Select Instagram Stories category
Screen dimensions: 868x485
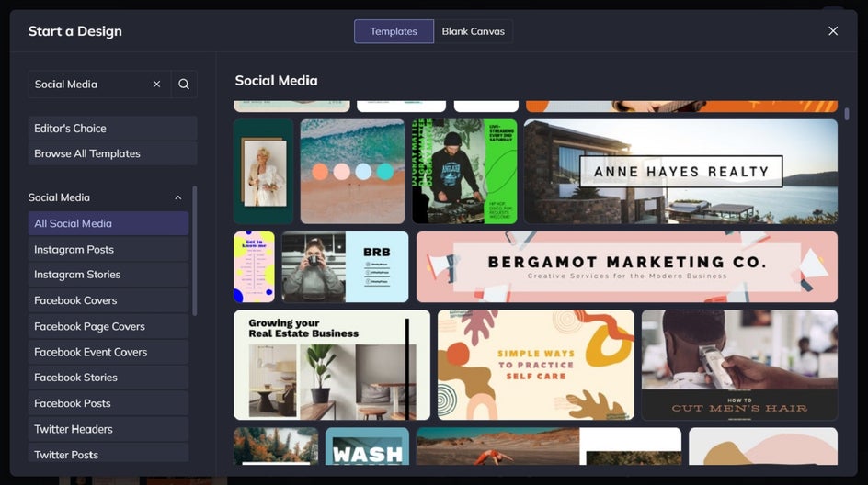[x=108, y=275]
